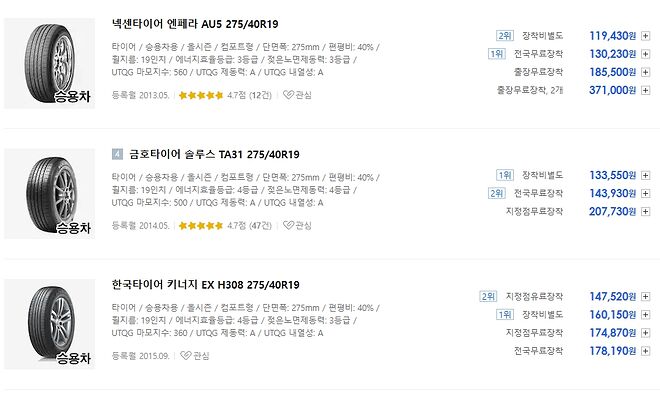Expand plus icon next to 178,190원
This screenshot has width=660, height=396.
(645, 351)
